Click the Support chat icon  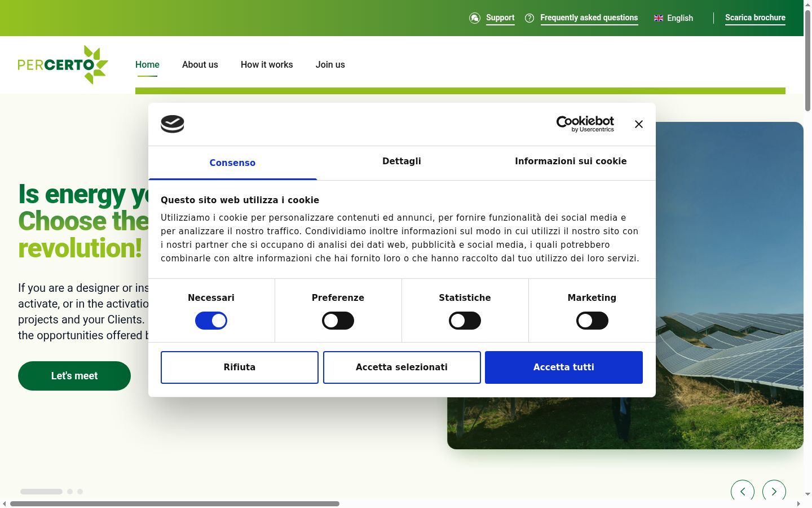pyautogui.click(x=475, y=18)
